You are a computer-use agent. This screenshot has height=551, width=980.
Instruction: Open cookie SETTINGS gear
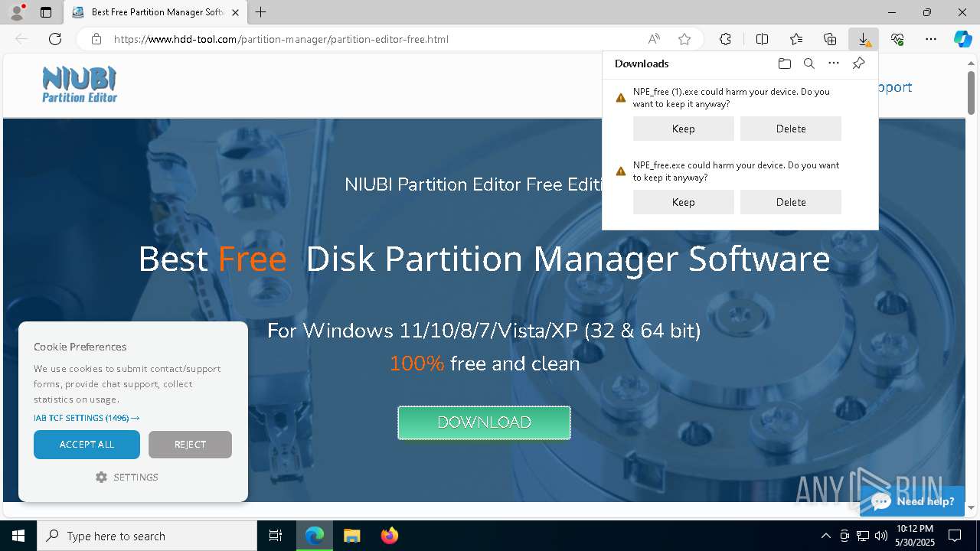point(127,477)
